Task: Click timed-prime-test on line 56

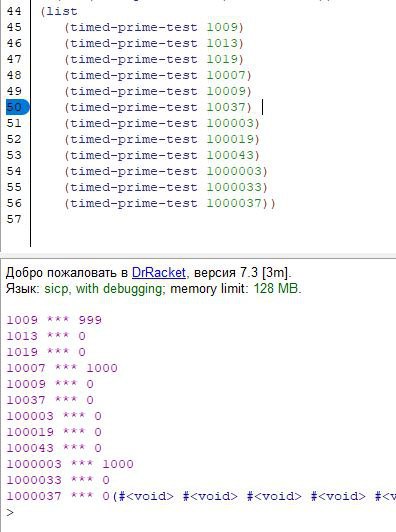Action: tap(134, 203)
